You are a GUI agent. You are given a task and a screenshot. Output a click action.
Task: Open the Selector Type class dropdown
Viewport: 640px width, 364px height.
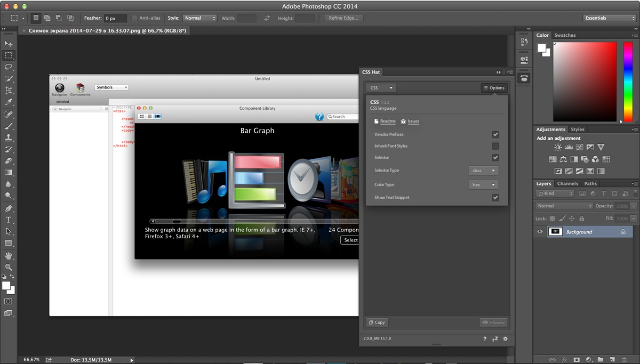point(483,171)
